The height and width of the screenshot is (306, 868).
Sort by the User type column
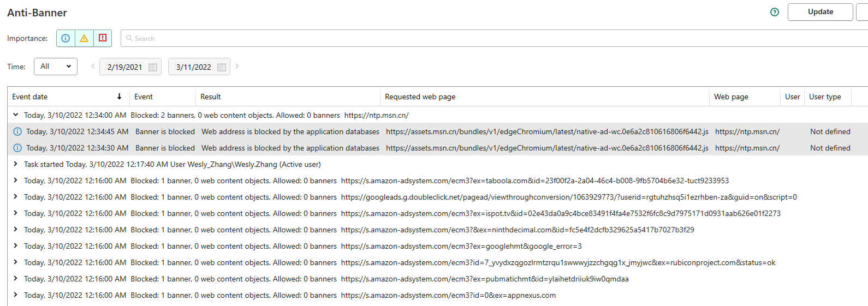[x=825, y=97]
